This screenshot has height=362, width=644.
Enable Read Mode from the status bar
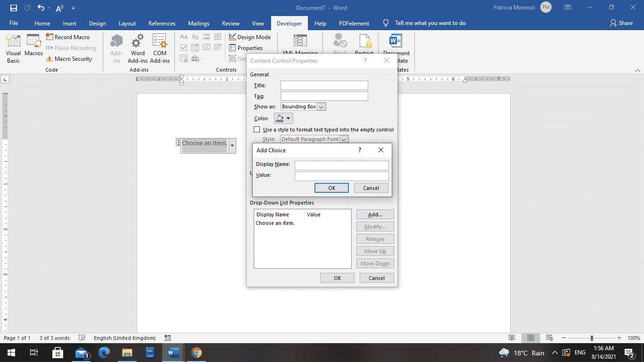click(x=512, y=338)
